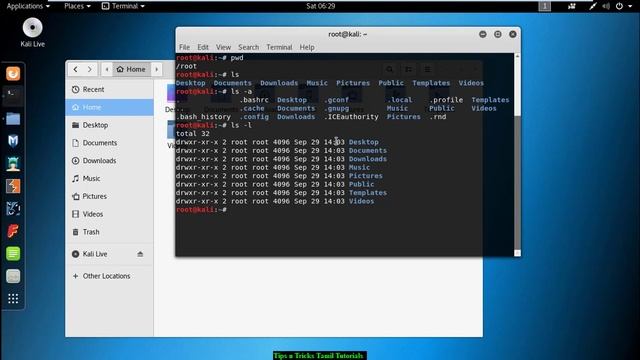
Task: Open Pictures in the Files sidebar
Action: [x=109, y=196]
